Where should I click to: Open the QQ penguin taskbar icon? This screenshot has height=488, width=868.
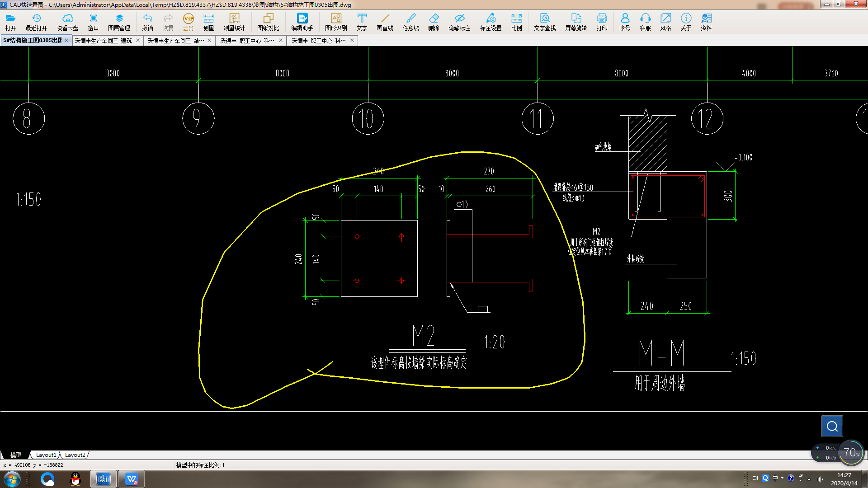point(75,479)
